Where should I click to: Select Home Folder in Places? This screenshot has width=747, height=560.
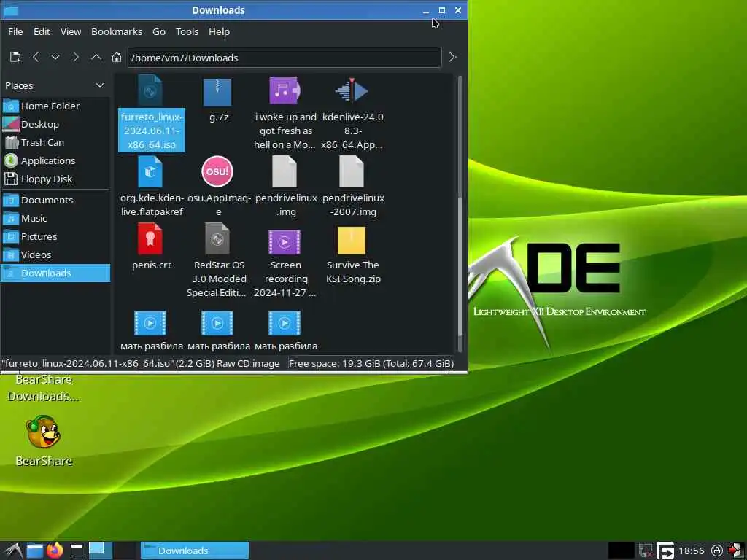(55, 106)
